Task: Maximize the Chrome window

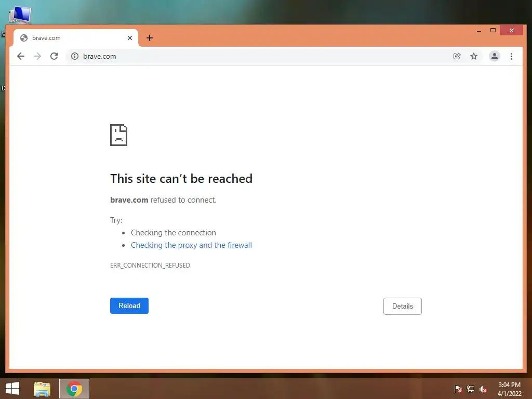Action: point(493,31)
